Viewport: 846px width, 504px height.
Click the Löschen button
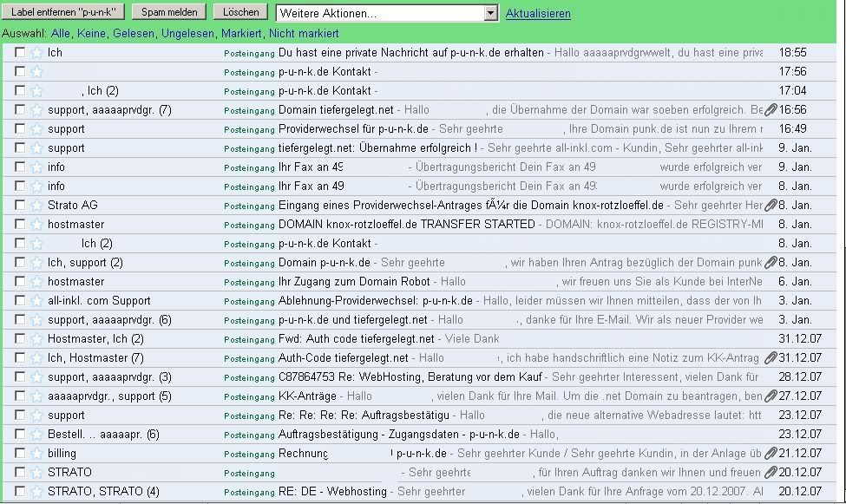pyautogui.click(x=240, y=12)
